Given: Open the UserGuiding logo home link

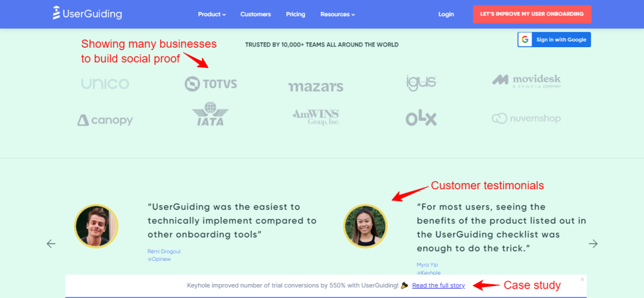Looking at the screenshot, I should tap(87, 14).
